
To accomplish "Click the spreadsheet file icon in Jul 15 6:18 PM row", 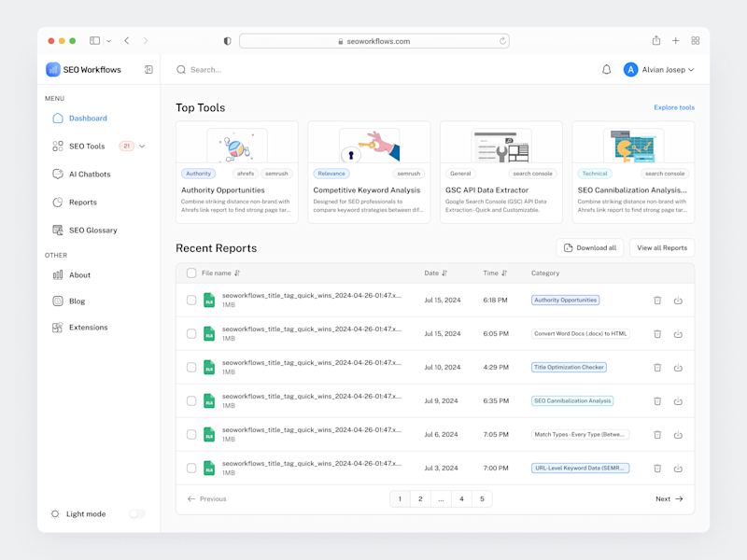I will coord(209,300).
